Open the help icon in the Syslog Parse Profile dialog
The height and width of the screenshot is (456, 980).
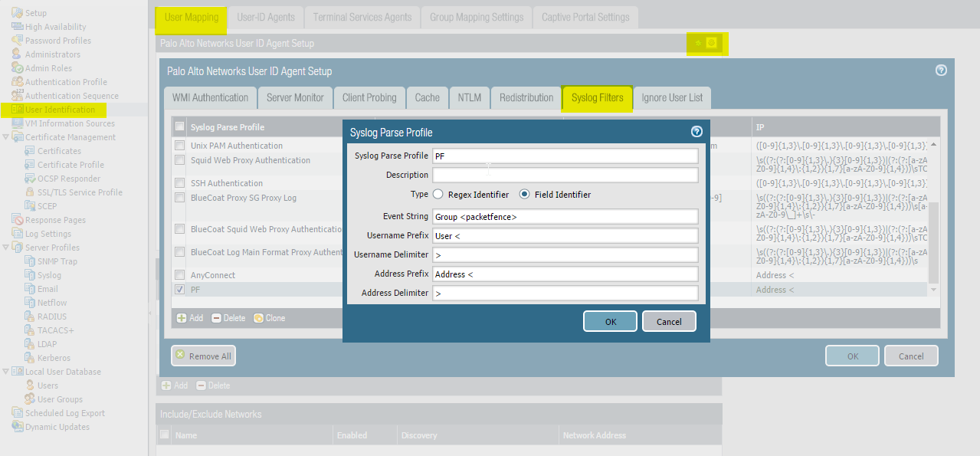click(x=696, y=132)
